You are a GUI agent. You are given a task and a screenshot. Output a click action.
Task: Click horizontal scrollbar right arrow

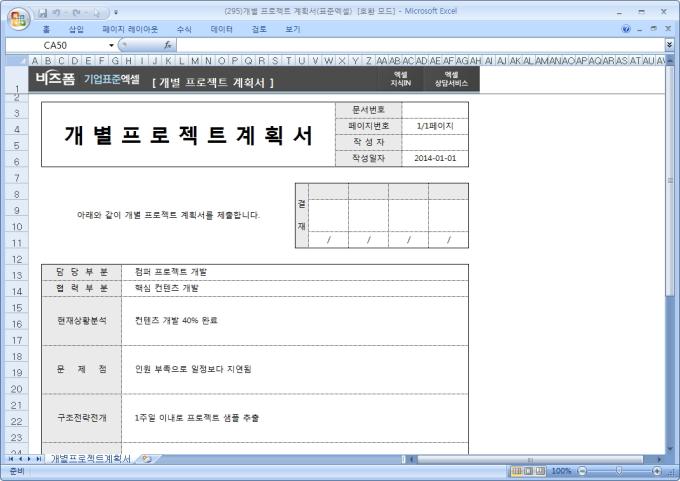[659, 459]
